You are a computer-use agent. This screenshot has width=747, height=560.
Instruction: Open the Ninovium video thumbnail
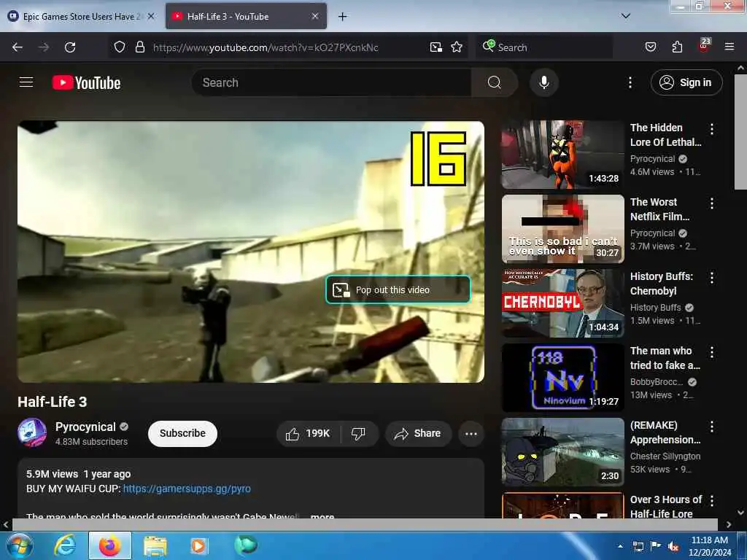tap(562, 378)
